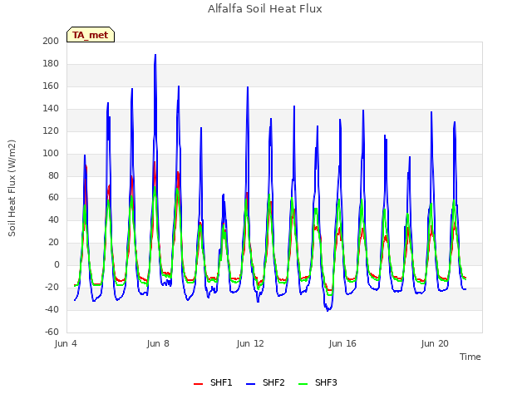The height and width of the screenshot is (399, 532).
Task: Click the Soil Heat Flux (W/m2) axis label
Action: coord(12,188)
